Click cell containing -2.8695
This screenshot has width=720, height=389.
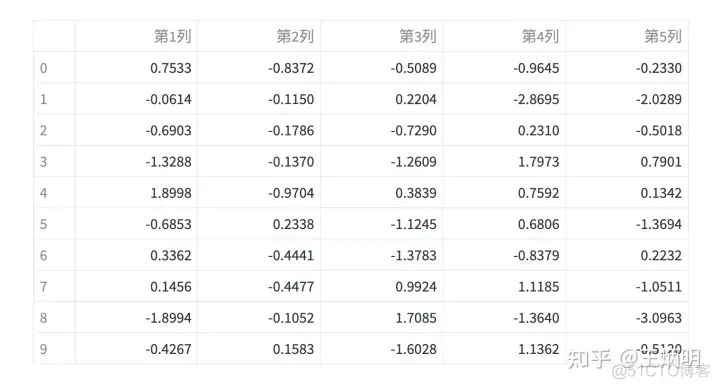tap(504, 99)
